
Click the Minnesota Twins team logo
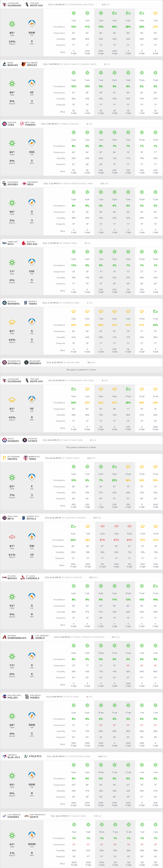[x=26, y=458]
